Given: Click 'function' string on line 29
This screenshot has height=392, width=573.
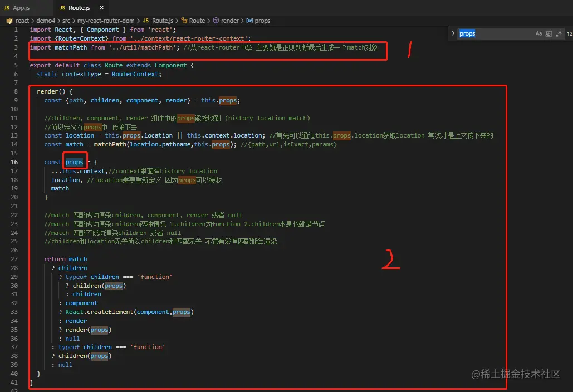Looking at the screenshot, I should click(x=155, y=277).
